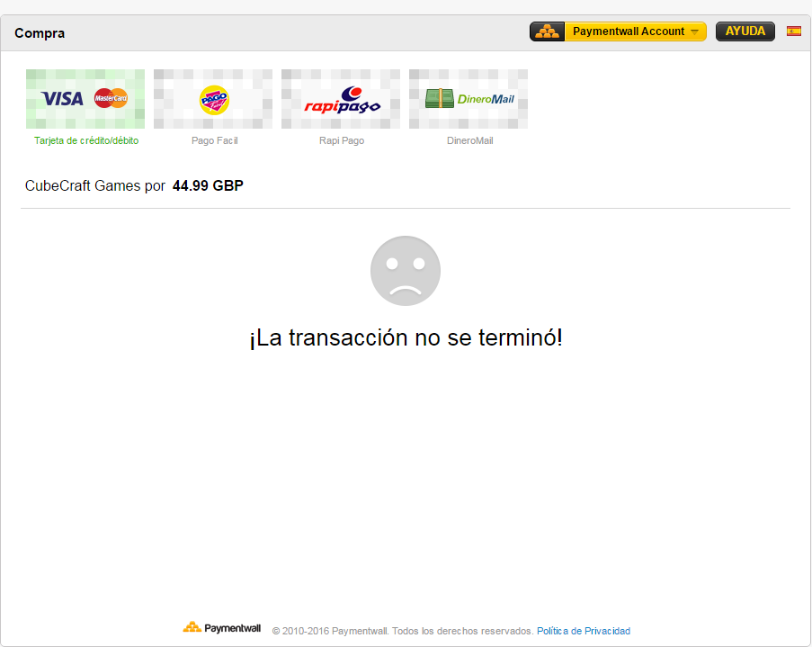The width and height of the screenshot is (812, 647).
Task: Choose the Pago Facil logo tile
Action: 213,98
